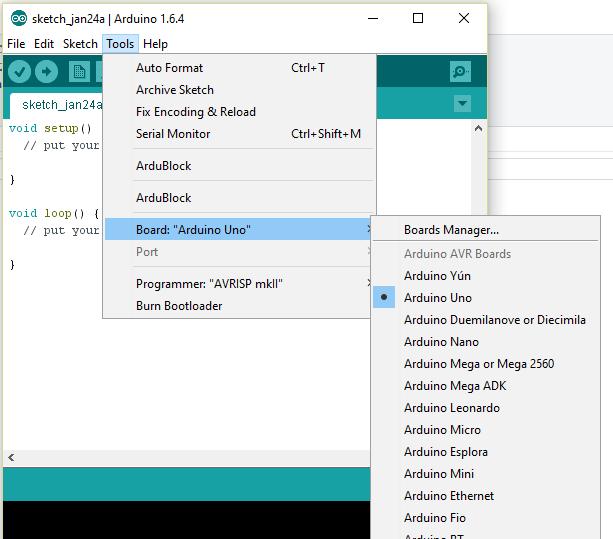Click the editor scroll up arrow

(x=478, y=128)
